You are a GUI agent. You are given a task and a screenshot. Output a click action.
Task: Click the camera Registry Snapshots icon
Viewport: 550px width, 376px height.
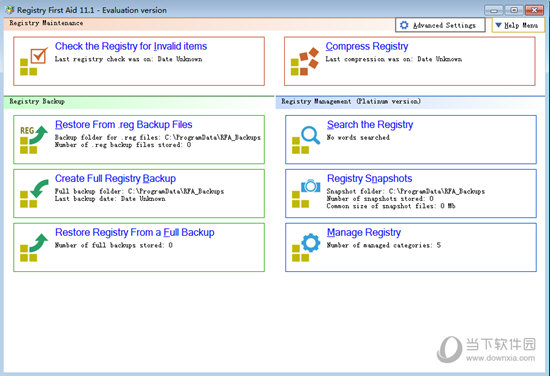point(306,193)
